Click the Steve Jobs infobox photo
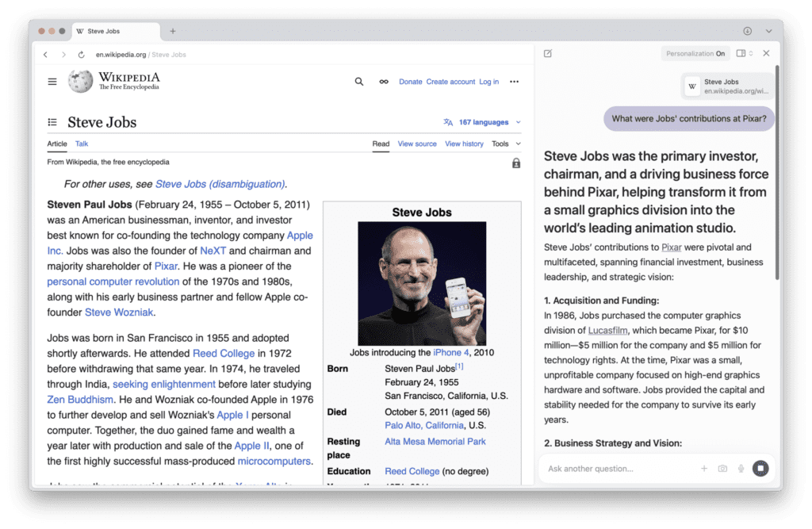Screen dimensions: 812x529 pyautogui.click(x=422, y=283)
